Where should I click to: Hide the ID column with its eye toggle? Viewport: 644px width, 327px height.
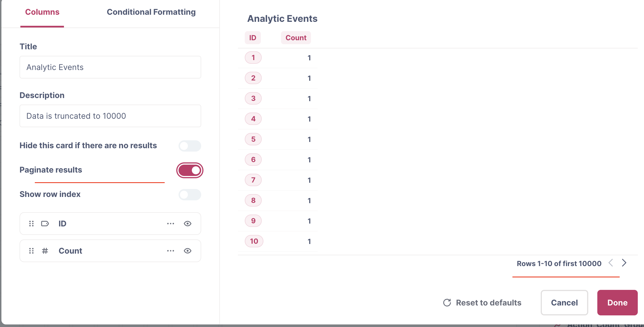(x=188, y=223)
